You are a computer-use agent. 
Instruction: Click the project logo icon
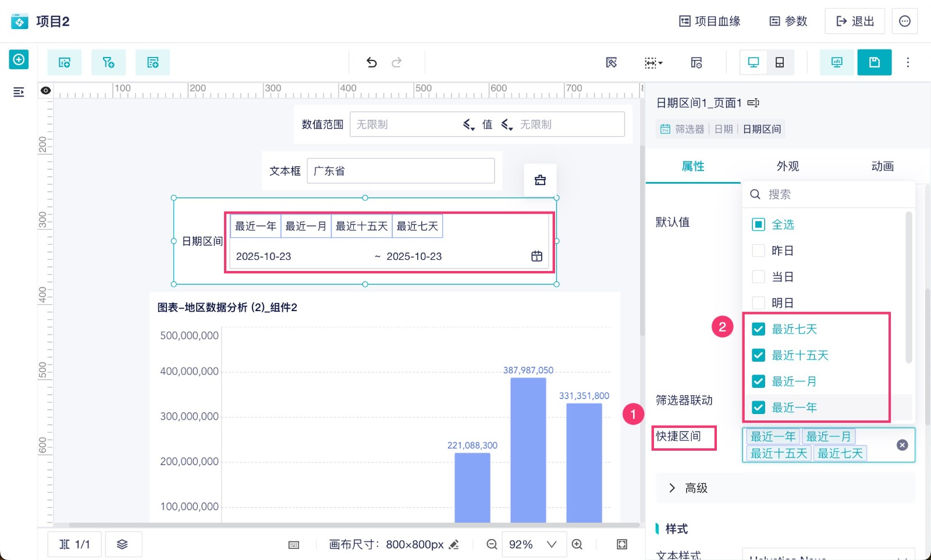click(19, 22)
